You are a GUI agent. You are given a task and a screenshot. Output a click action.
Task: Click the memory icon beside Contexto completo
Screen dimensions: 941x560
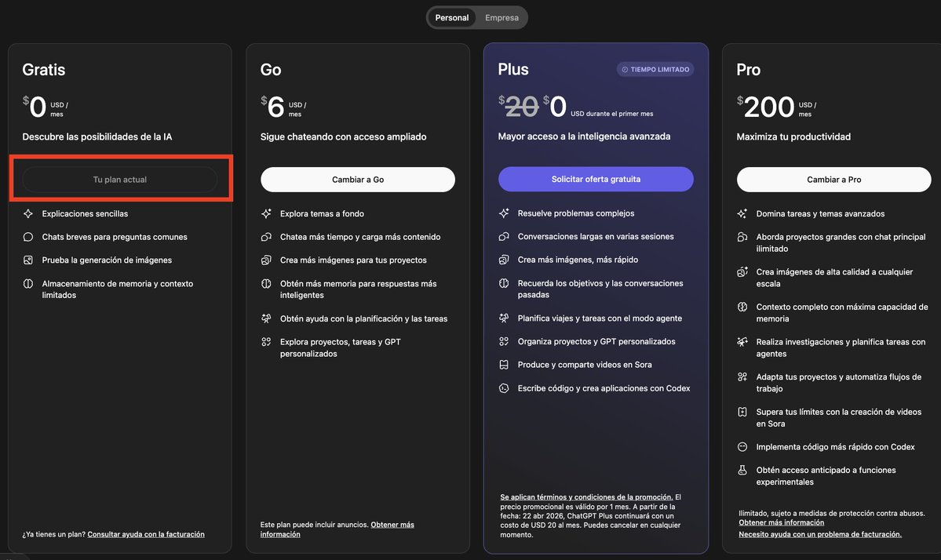[x=742, y=307]
